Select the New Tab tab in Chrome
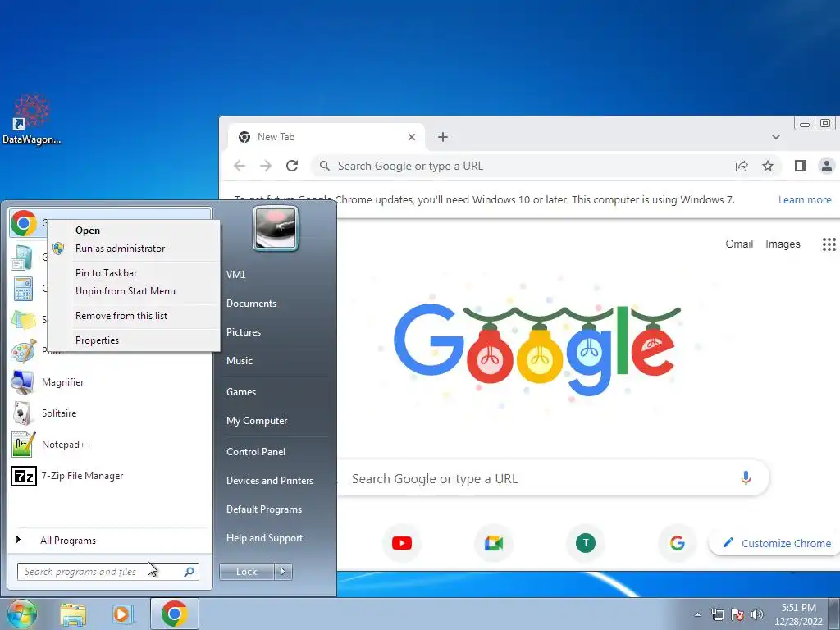The image size is (840, 630). click(x=326, y=137)
